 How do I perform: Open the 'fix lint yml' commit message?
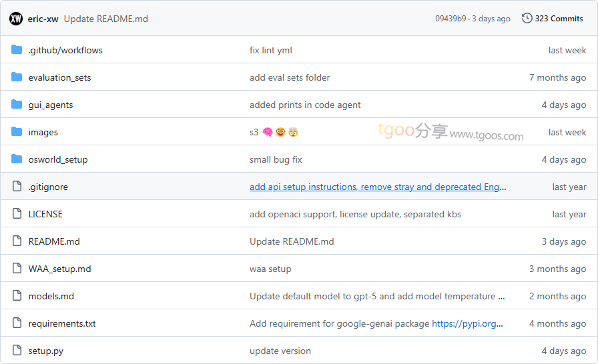click(x=270, y=50)
